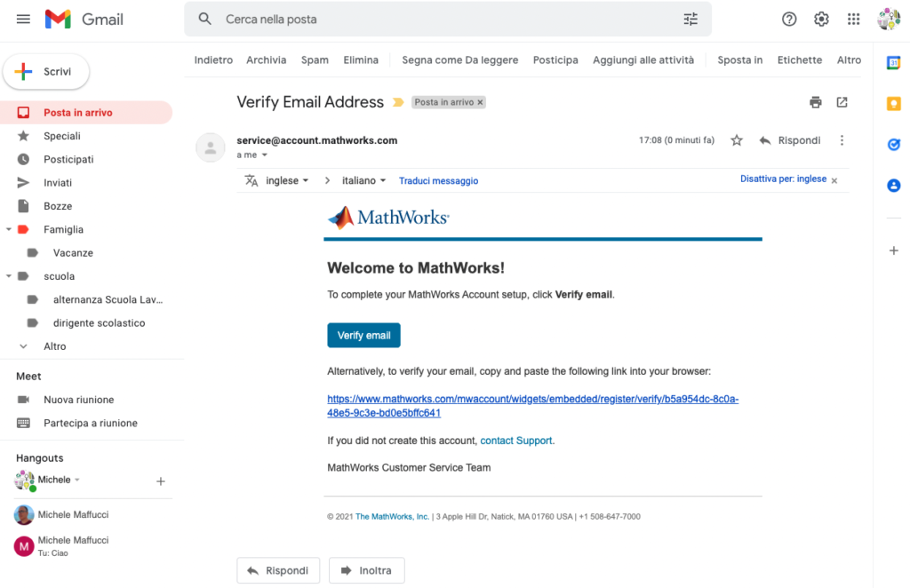Remove the Posta in arrivo label

[481, 102]
